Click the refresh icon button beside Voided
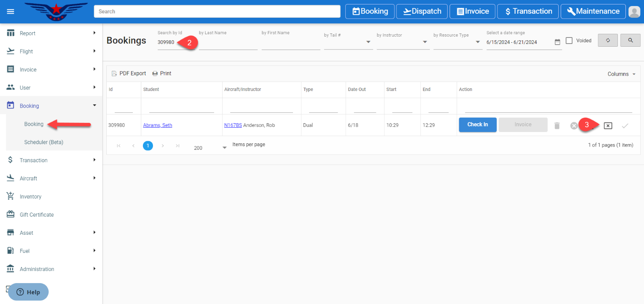 tap(607, 40)
